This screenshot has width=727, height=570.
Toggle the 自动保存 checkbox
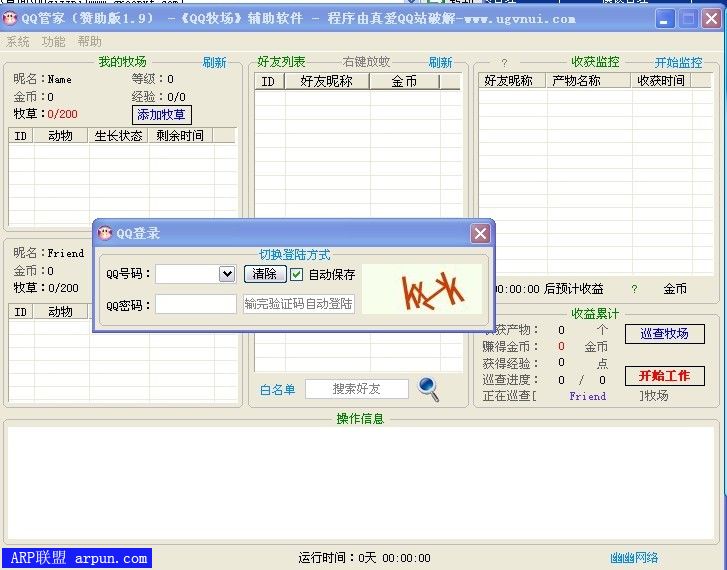296,274
